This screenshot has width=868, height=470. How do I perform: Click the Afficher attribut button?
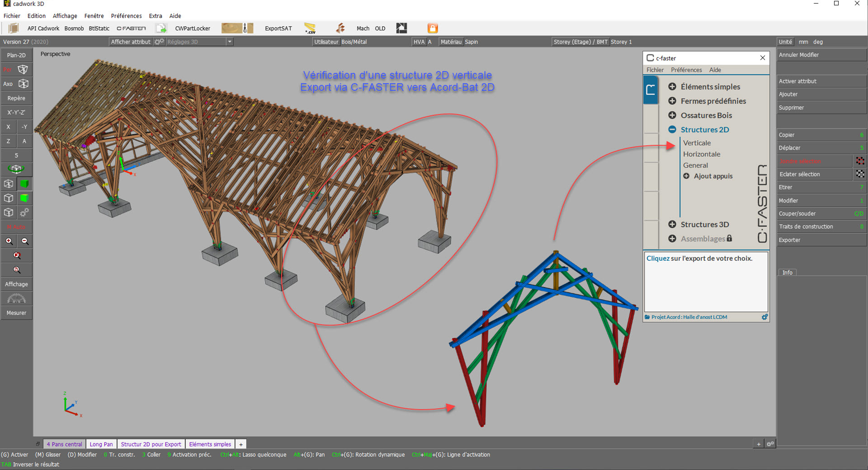[131, 42]
